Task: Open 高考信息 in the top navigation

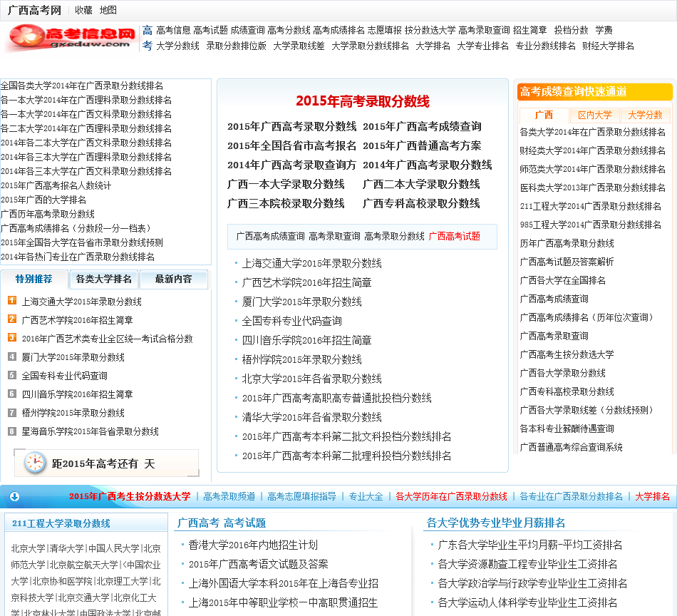Action: [173, 30]
